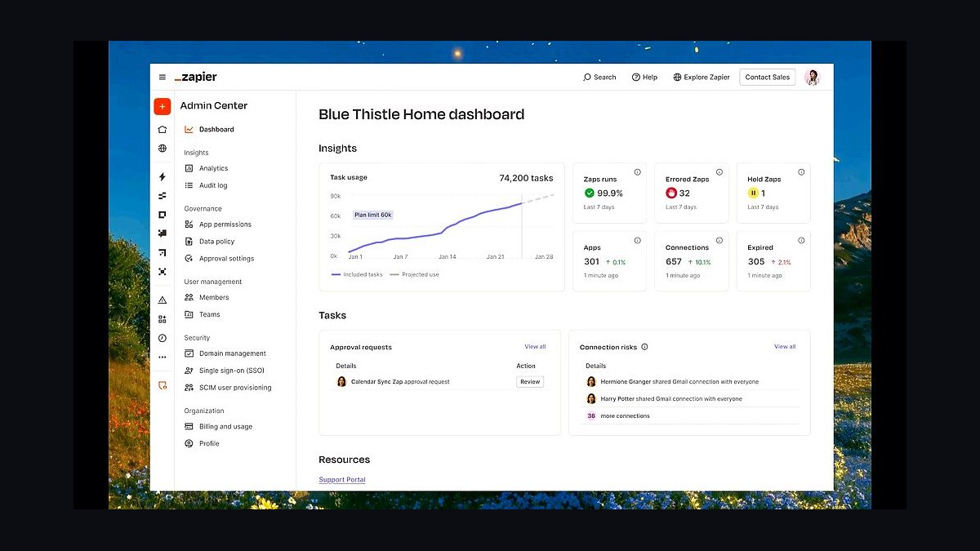The width and height of the screenshot is (980, 551).
Task: Click the info icon next to Connection risks
Action: [x=644, y=347]
